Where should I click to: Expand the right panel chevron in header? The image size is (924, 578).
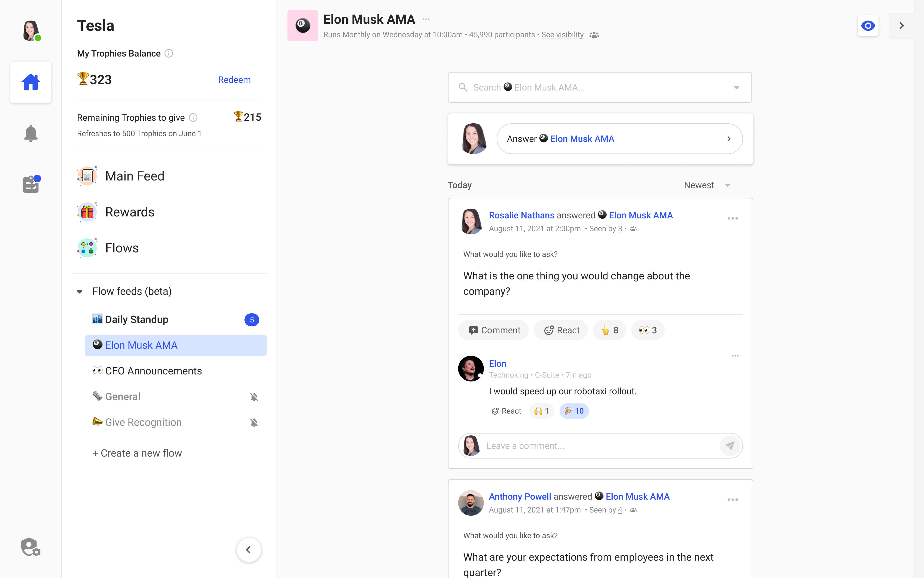click(901, 26)
